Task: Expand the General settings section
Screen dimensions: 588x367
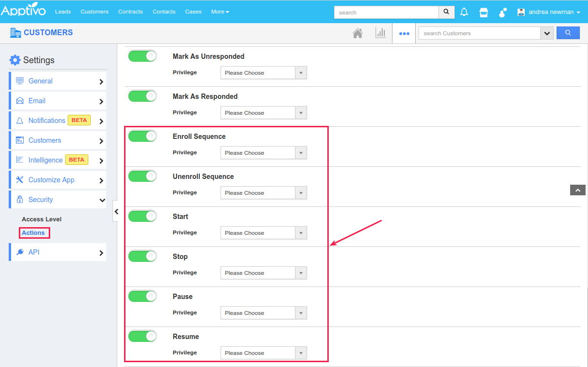Action: [x=58, y=81]
